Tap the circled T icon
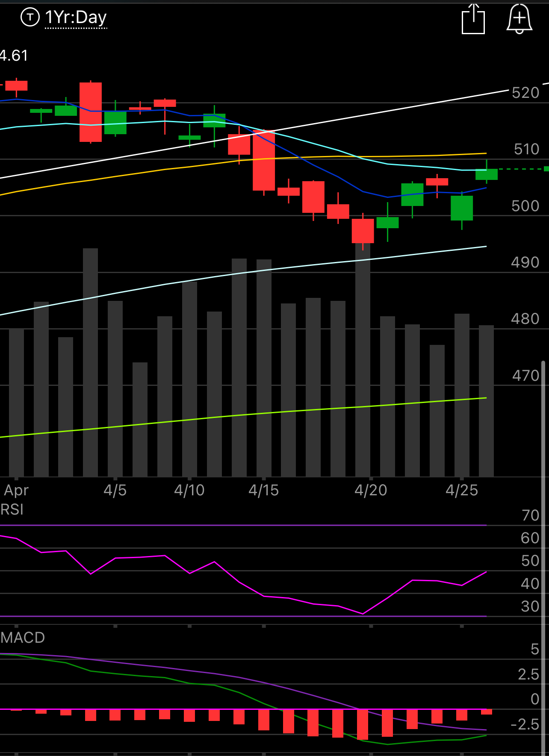 (30, 17)
